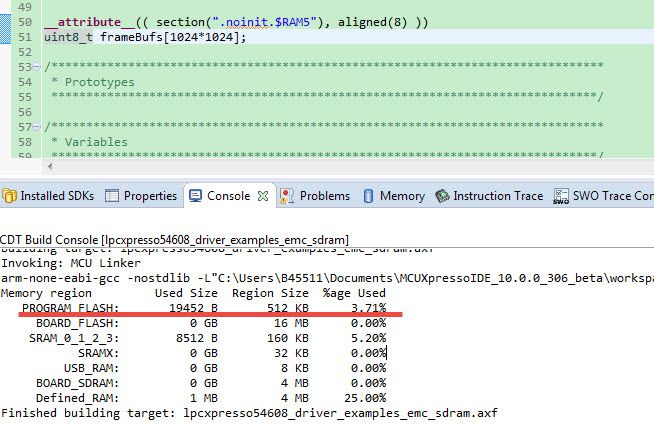Click the Memory tab icon
Screen dimensions: 654x428
click(368, 196)
